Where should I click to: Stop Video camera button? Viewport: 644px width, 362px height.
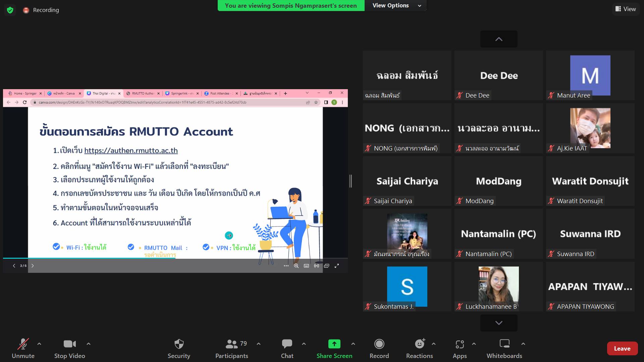tap(69, 349)
